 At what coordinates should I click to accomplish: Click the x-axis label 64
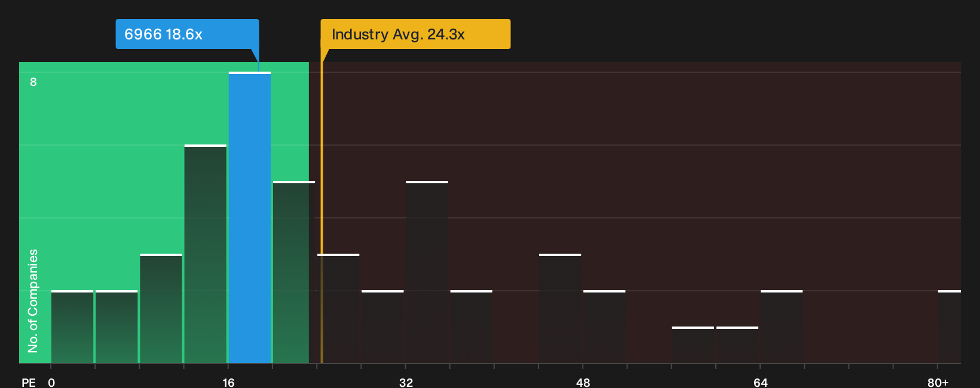click(760, 382)
